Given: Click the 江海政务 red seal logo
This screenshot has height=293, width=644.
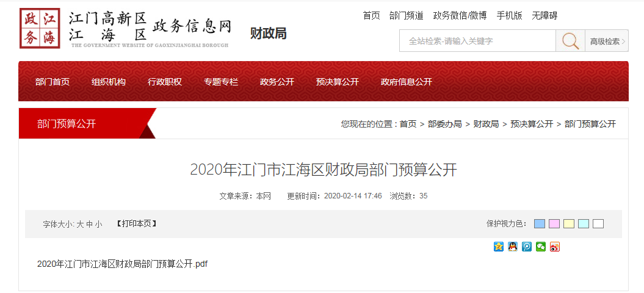Looking at the screenshot, I should pos(40,28).
